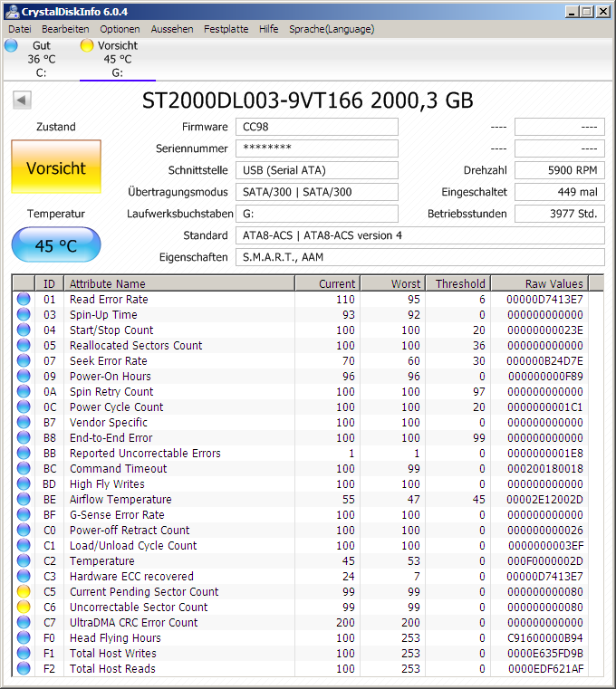Click the Attribute Name column header
Viewport: 616px width, 689px height.
[x=179, y=283]
